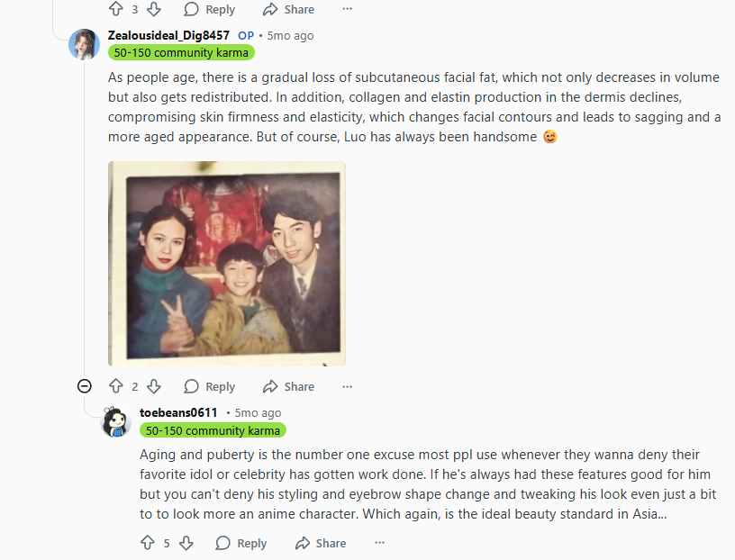Click the green karma flair under toebeans0611

[213, 430]
